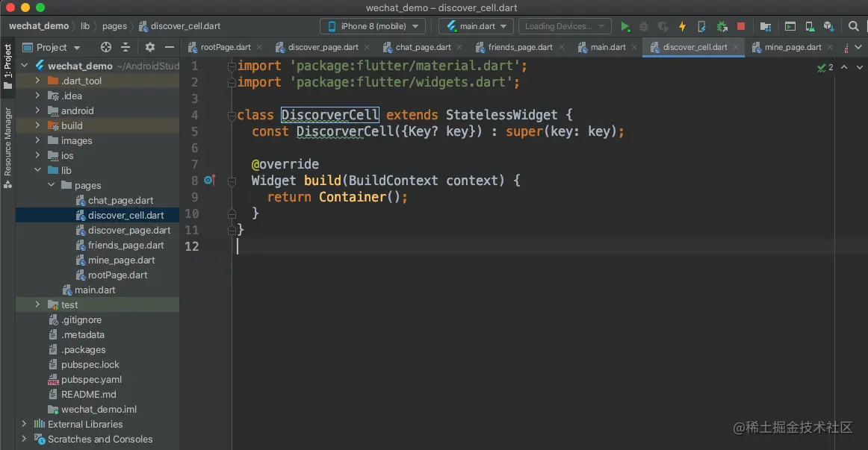Click fold end marker at line 10
The image size is (868, 450).
(232, 214)
